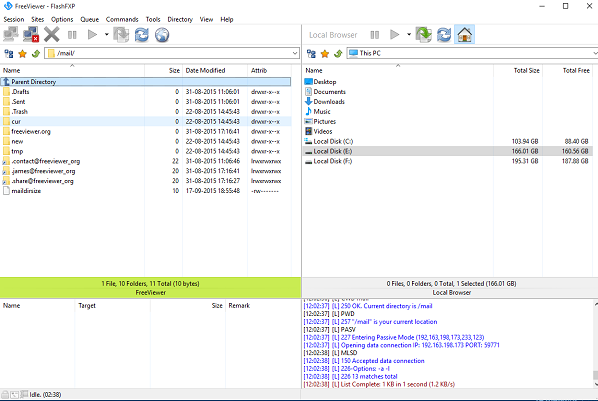Viewport: 598px width, 401px height.
Task: Select Documents in local browser
Action: point(448,92)
